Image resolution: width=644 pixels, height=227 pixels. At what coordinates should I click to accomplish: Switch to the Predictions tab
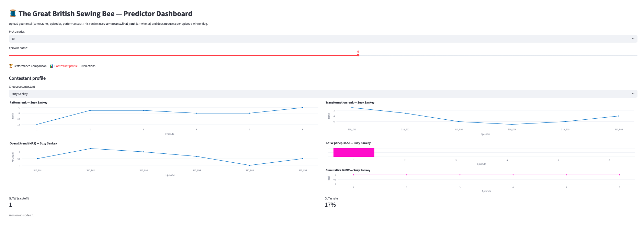[x=88, y=66]
